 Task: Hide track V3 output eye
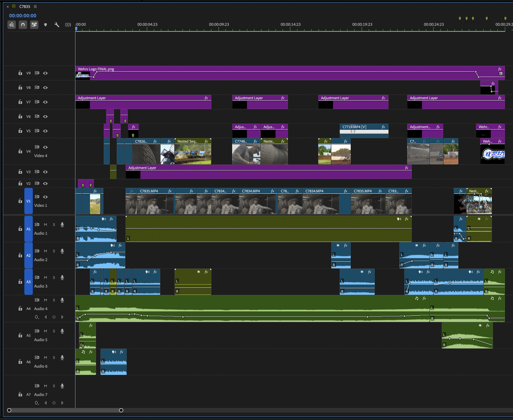pyautogui.click(x=45, y=172)
